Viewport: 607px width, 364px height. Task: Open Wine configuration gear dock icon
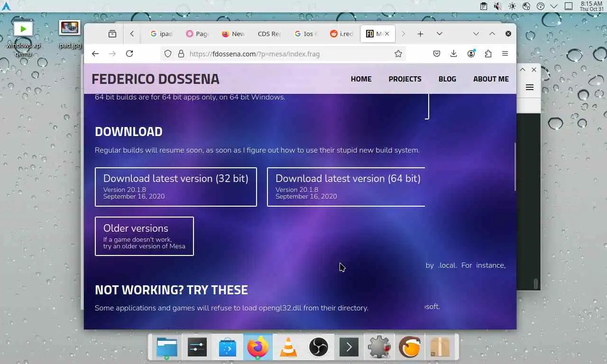[x=379, y=348]
